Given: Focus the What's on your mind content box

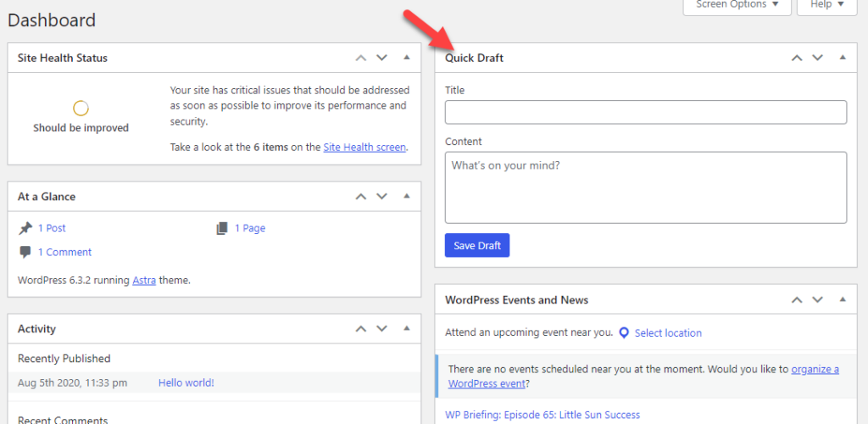Looking at the screenshot, I should pos(645,187).
